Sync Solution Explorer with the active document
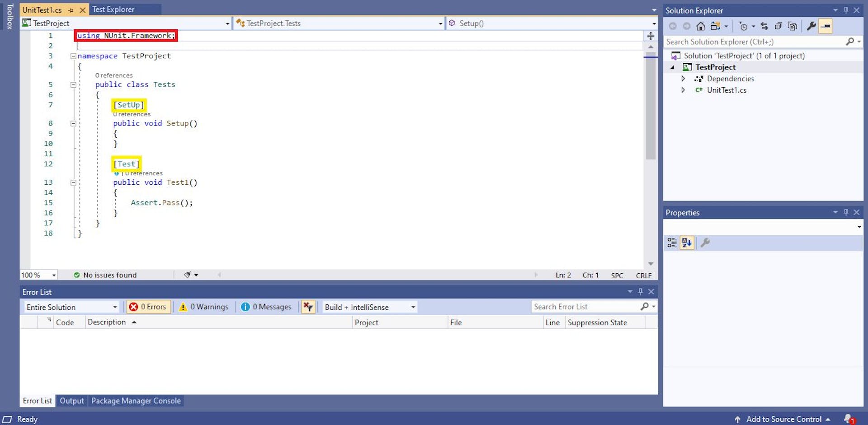Image resolution: width=868 pixels, height=425 pixels. [x=764, y=26]
